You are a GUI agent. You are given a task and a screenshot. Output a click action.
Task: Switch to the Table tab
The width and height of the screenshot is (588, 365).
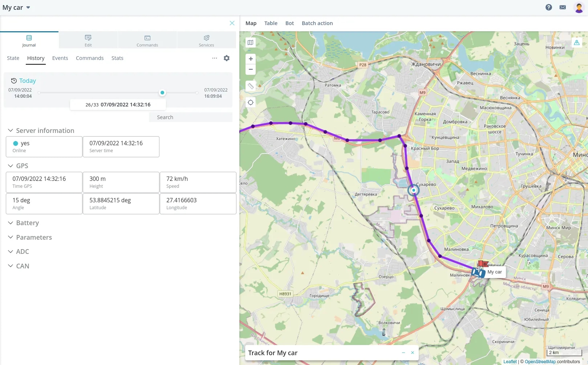tap(271, 23)
